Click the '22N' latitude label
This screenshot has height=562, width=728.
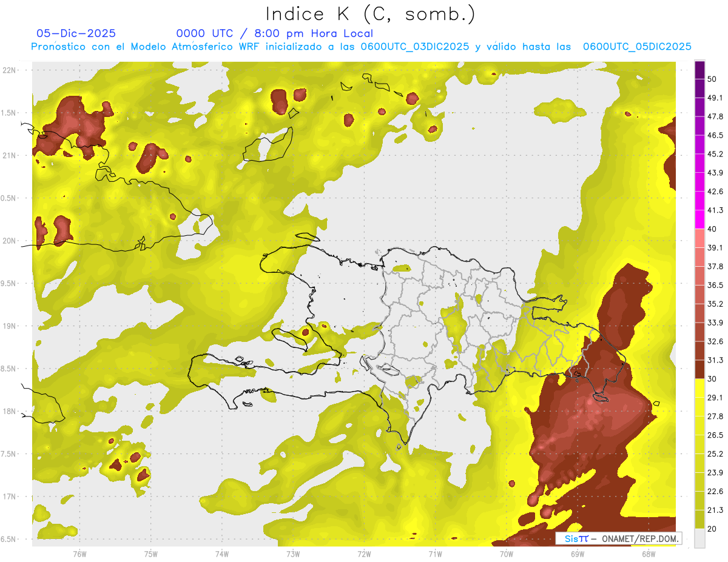[x=10, y=70]
